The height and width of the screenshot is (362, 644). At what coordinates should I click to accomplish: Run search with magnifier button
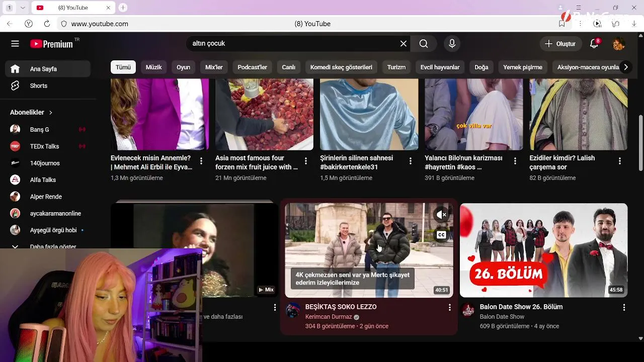424,44
